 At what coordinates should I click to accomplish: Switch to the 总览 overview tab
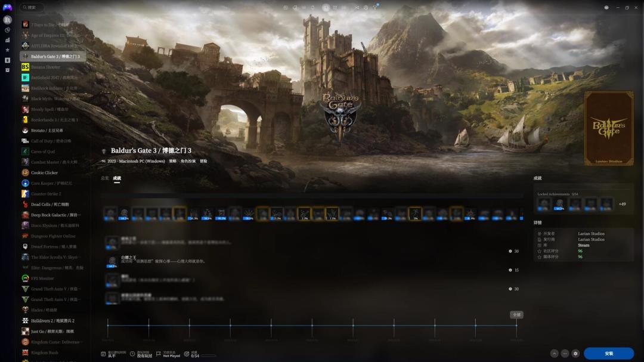coord(105,178)
